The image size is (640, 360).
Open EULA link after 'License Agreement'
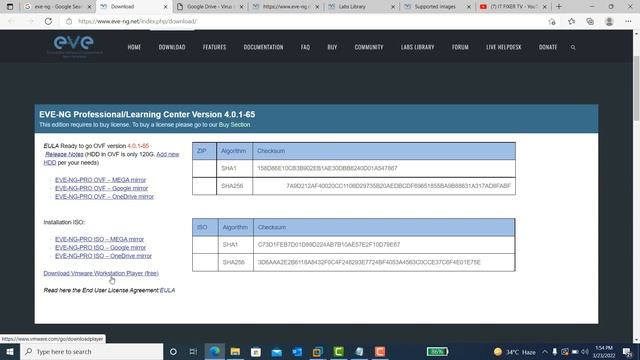point(167,290)
